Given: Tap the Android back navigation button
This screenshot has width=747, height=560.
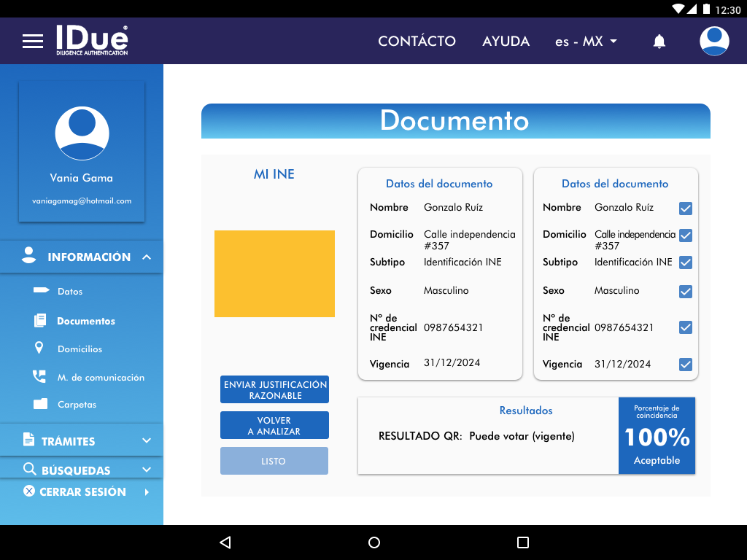Looking at the screenshot, I should tap(225, 542).
